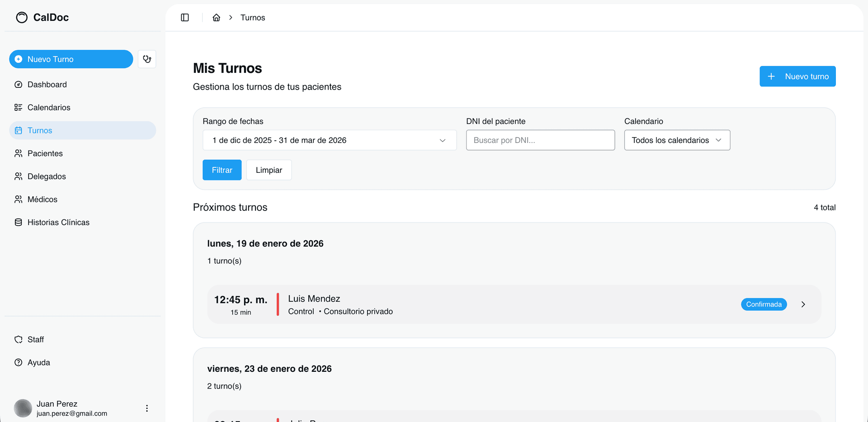This screenshot has height=422, width=868.
Task: Select Pacientes from sidebar
Action: (x=45, y=153)
